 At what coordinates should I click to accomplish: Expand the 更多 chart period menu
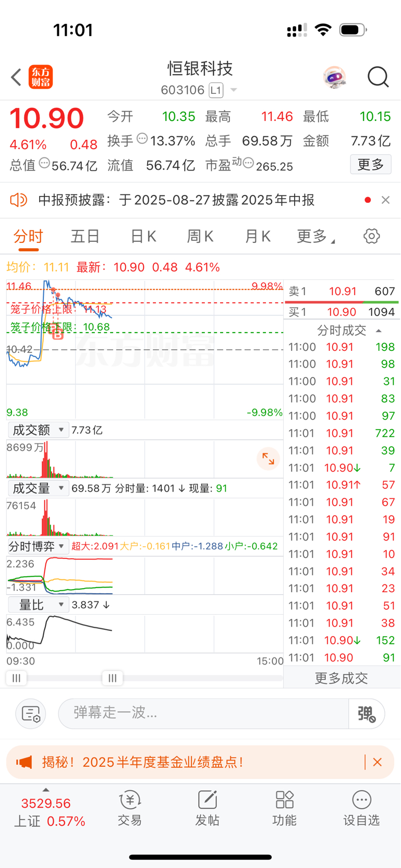pos(315,237)
